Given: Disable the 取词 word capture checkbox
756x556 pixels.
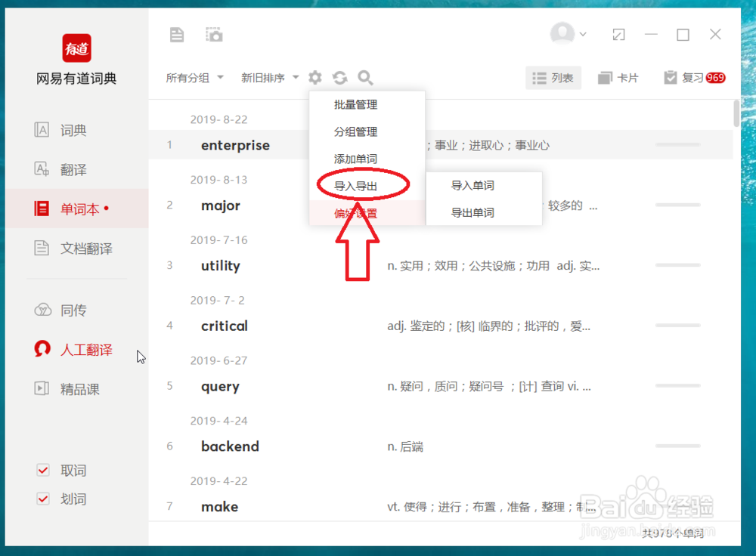Looking at the screenshot, I should point(43,470).
